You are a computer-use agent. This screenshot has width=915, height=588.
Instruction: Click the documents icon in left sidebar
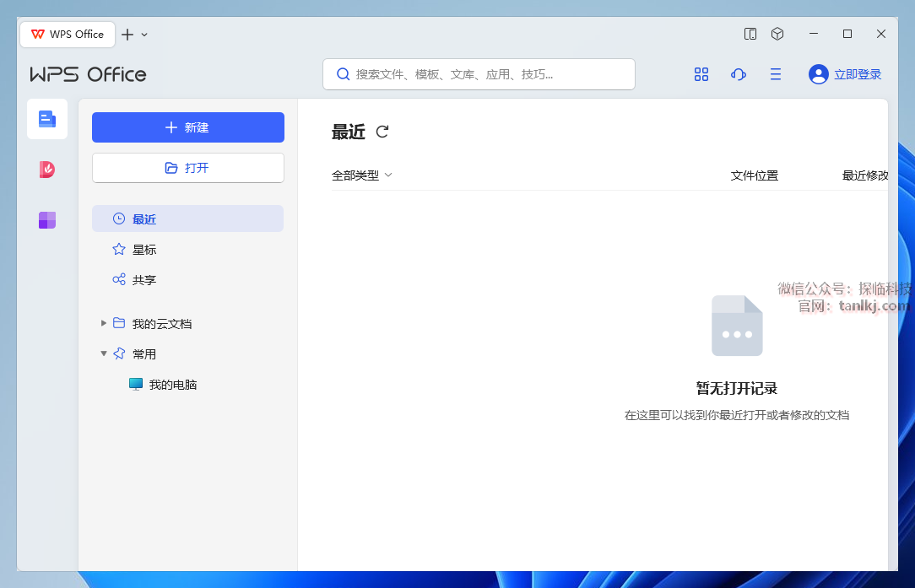pos(47,119)
